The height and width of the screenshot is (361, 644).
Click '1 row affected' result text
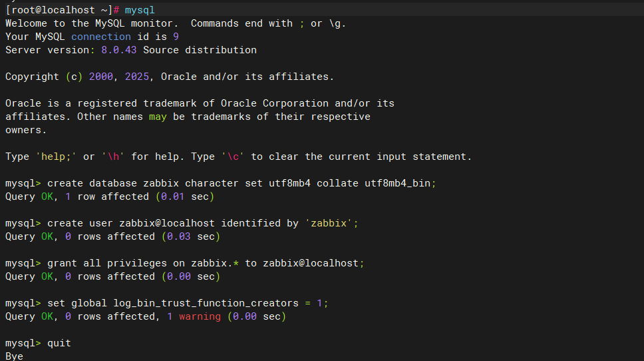coord(107,196)
